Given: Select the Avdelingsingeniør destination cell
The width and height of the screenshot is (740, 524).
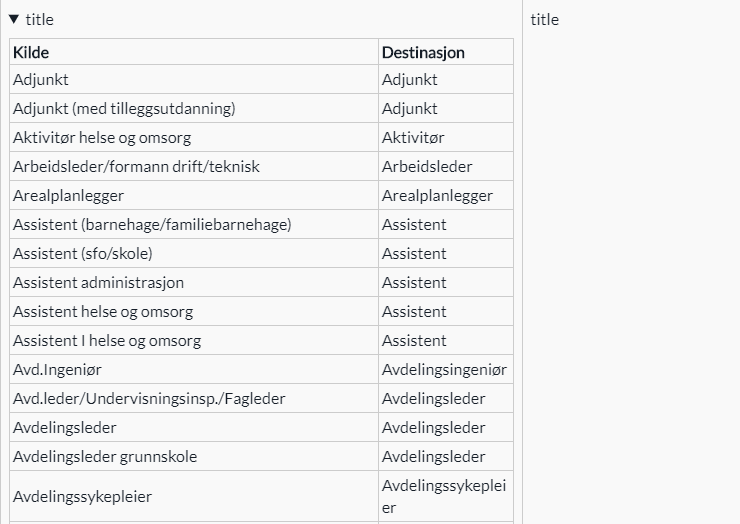Looking at the screenshot, I should 444,370.
